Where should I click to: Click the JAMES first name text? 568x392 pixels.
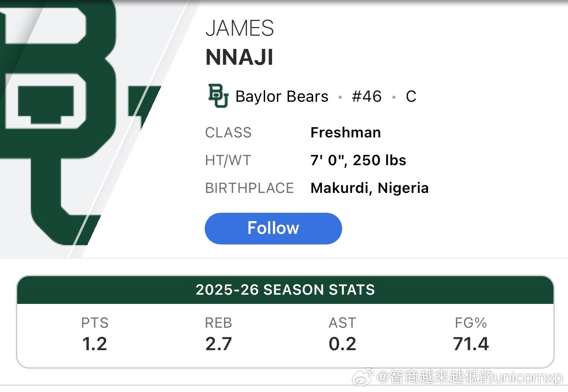tap(240, 29)
